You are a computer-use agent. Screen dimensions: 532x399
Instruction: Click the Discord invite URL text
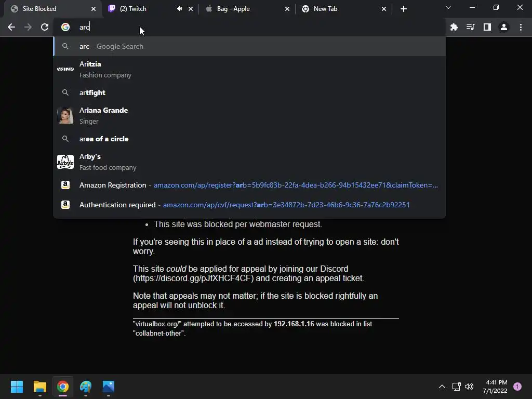pyautogui.click(x=193, y=278)
